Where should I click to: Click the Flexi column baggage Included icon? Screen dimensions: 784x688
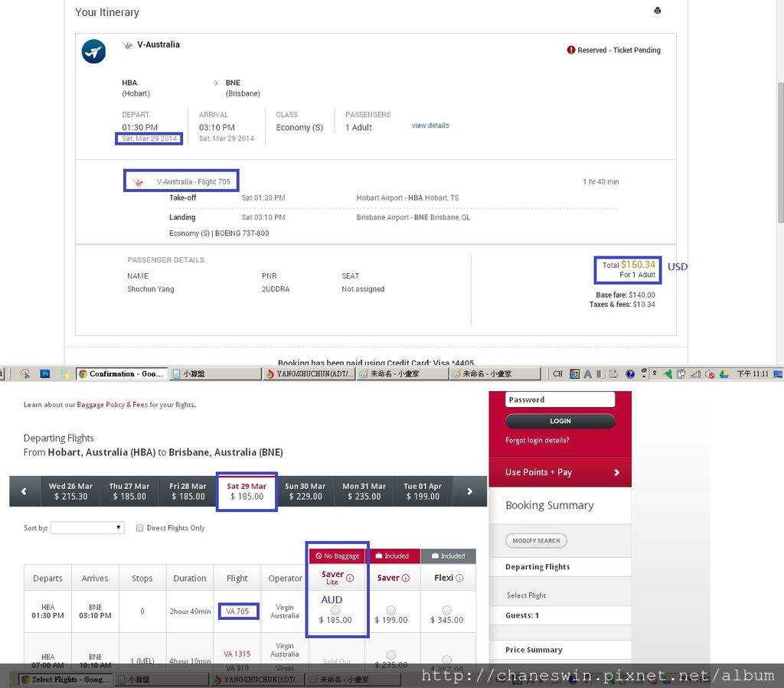[435, 556]
